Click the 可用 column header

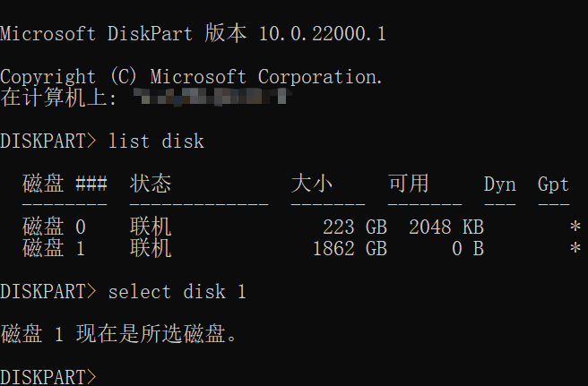pos(409,184)
